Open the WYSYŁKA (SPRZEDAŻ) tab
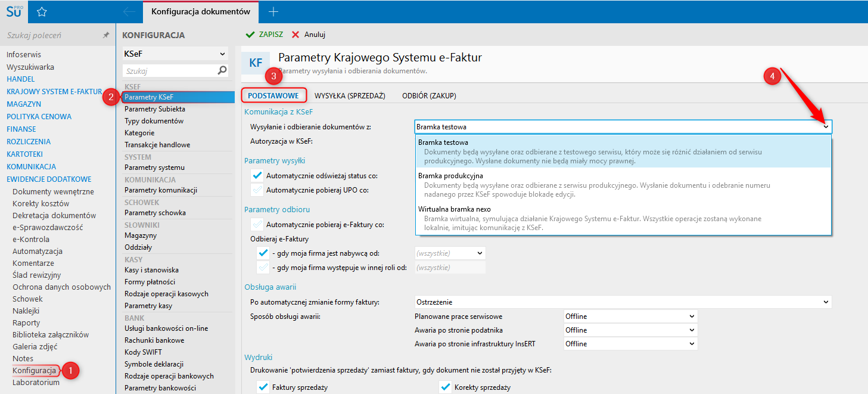The image size is (868, 394). [x=350, y=95]
